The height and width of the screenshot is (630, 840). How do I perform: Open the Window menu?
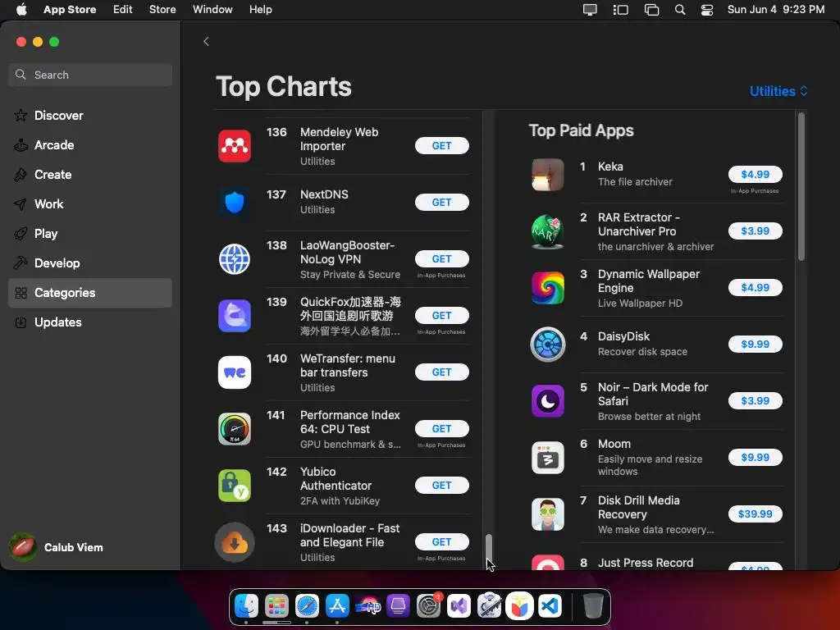[x=212, y=10]
